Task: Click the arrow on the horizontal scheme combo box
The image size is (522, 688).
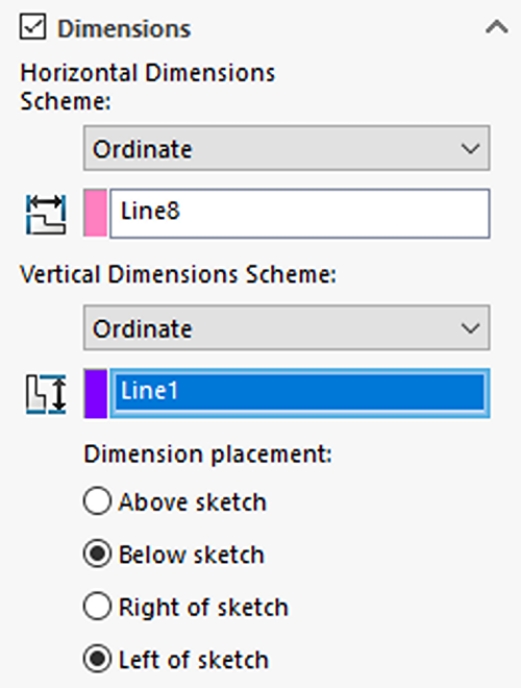Action: (471, 149)
